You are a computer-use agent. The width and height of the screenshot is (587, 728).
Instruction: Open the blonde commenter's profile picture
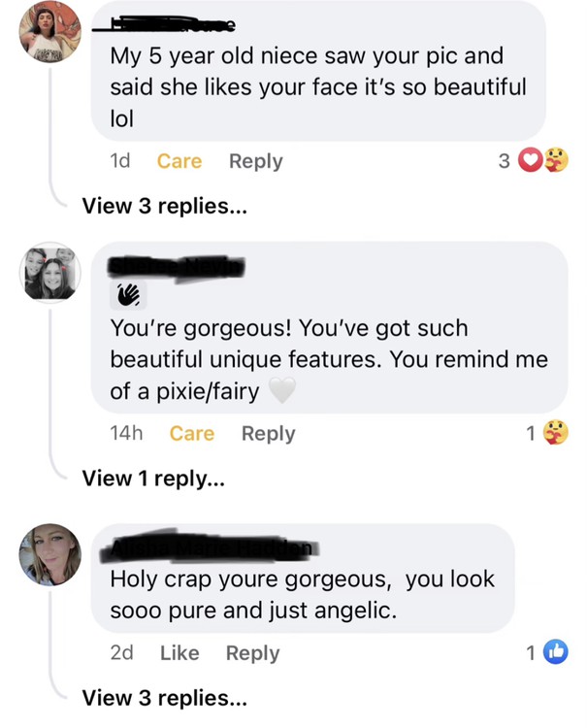[50, 555]
